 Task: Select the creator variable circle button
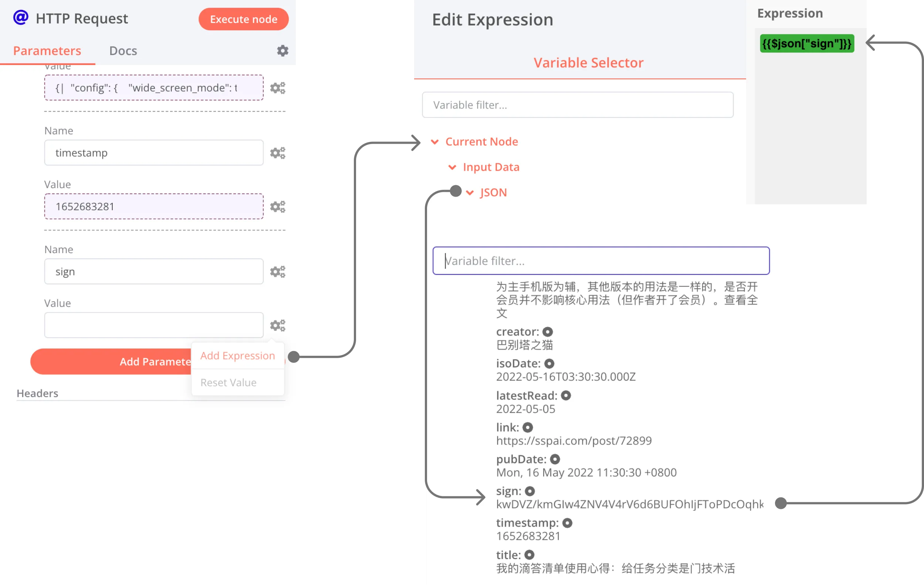tap(548, 331)
